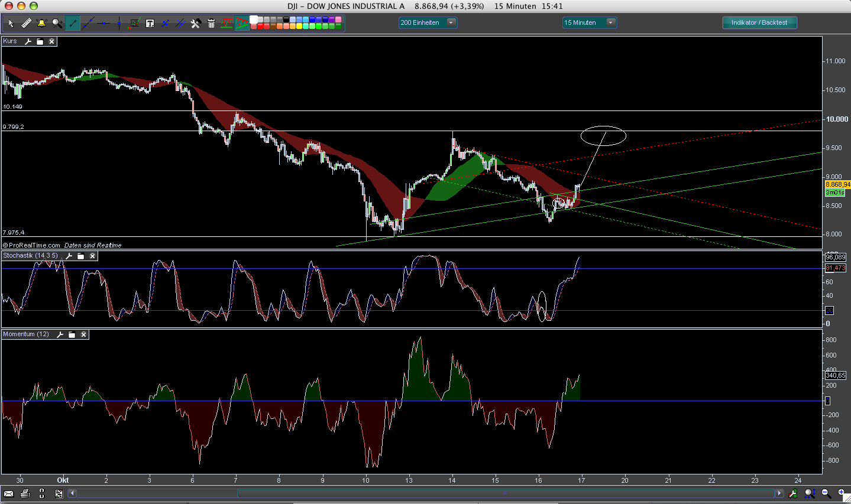This screenshot has width=851, height=504.
Task: Click the Momentum panel folder icon
Action: coord(72,334)
